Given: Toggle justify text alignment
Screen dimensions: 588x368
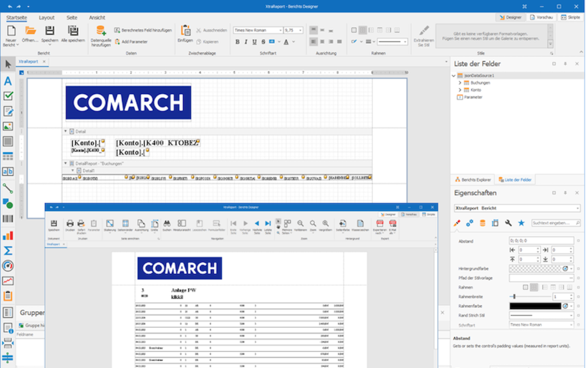Looking at the screenshot, I should (x=339, y=42).
